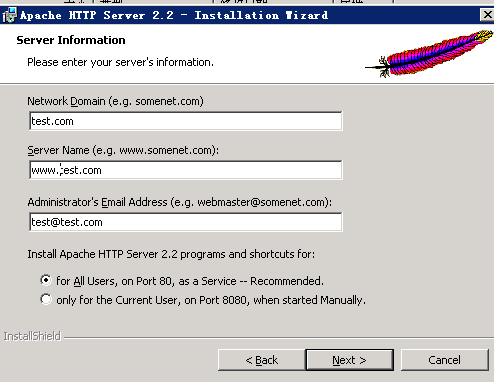Click 'Install Apache HTTP Server 2.2 programs' text
494x382 pixels.
pyautogui.click(x=171, y=254)
